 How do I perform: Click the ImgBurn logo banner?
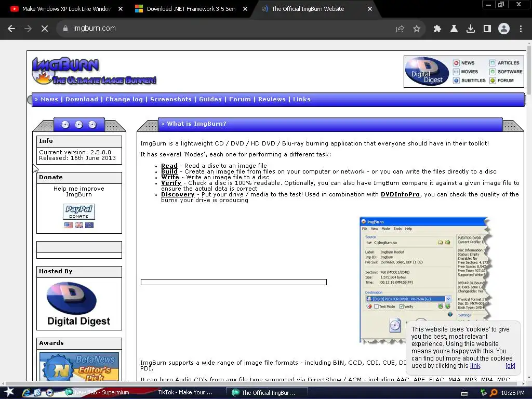coord(94,71)
